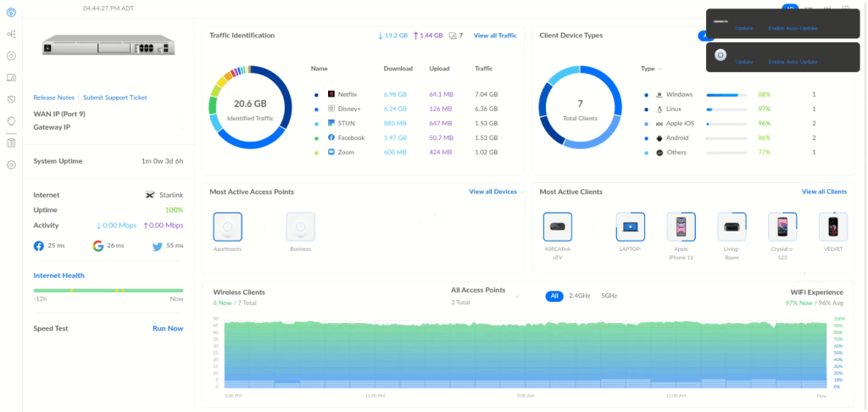Screen dimensions: 868x412
Task: Open the Release Notes link
Action: tap(53, 97)
